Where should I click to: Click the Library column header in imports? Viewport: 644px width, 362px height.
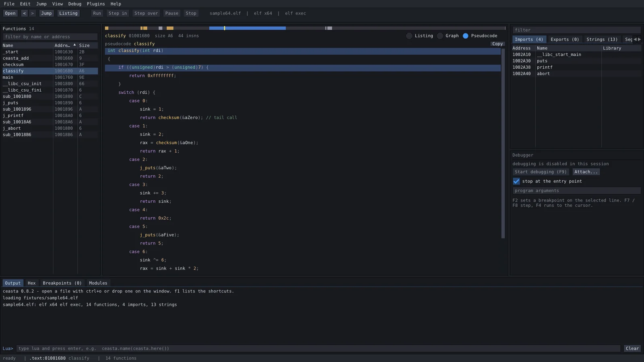(x=621, y=48)
